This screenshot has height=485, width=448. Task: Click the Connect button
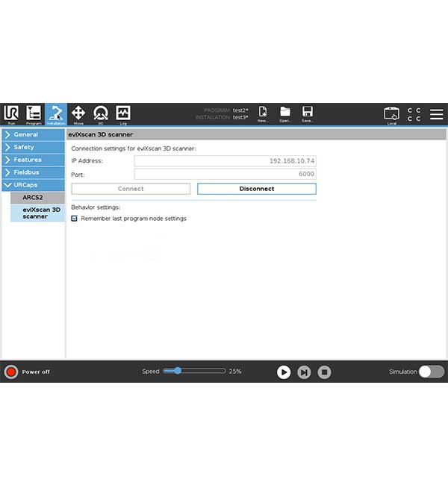click(x=131, y=189)
